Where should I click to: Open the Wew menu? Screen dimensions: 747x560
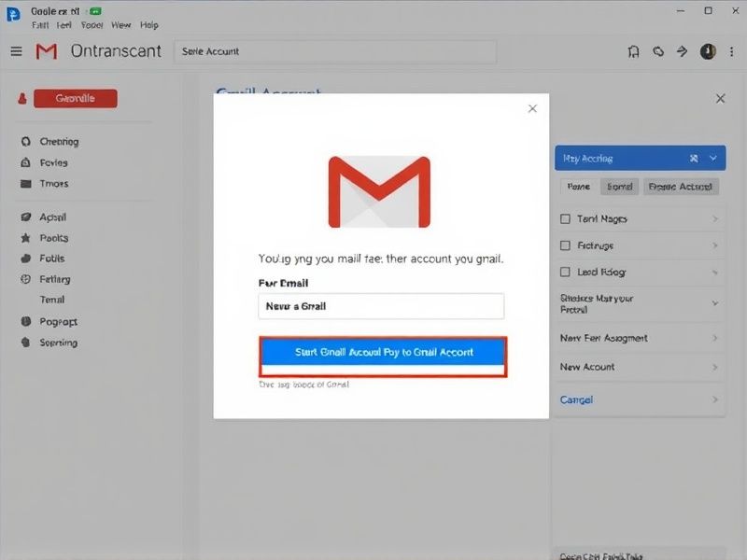click(121, 25)
